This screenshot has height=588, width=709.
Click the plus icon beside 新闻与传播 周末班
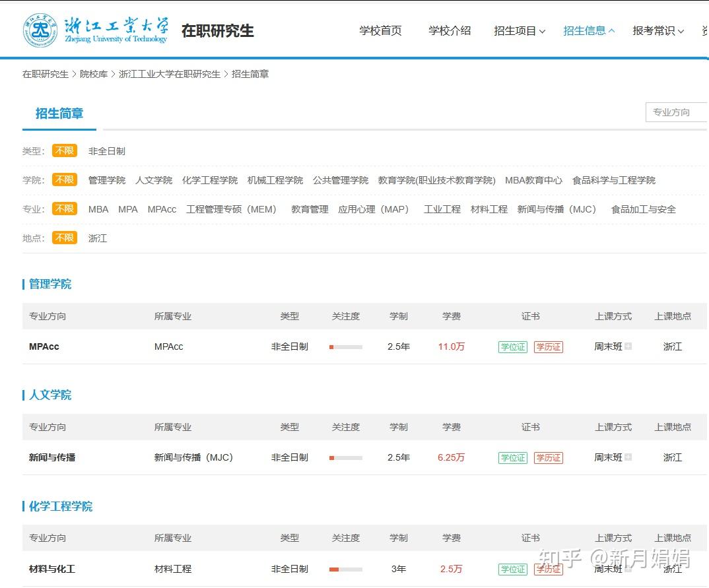(628, 457)
